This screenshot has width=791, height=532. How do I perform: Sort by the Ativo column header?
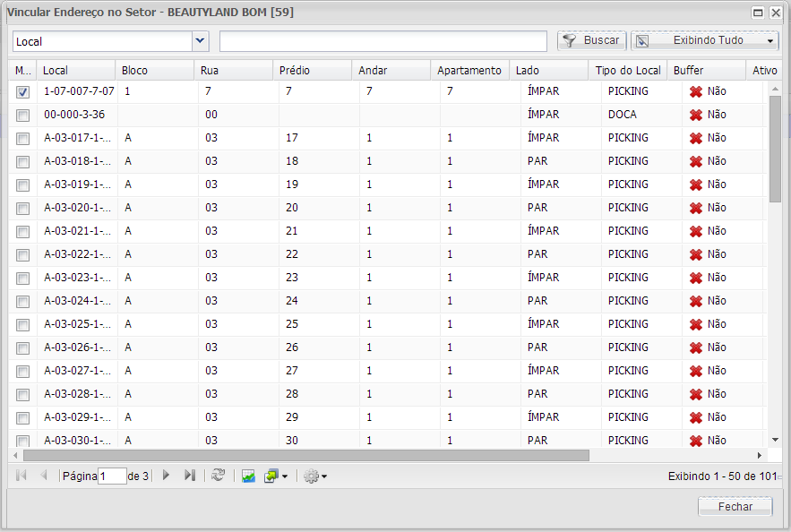(764, 70)
